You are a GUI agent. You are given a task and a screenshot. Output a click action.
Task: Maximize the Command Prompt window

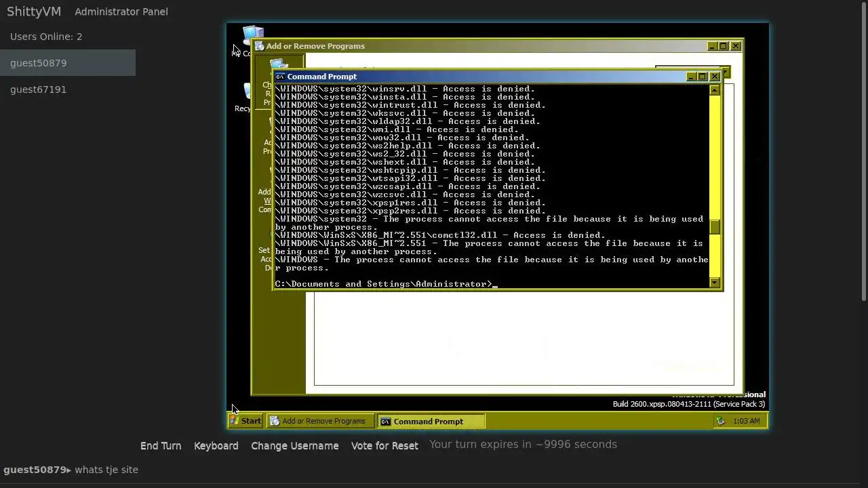[702, 77]
